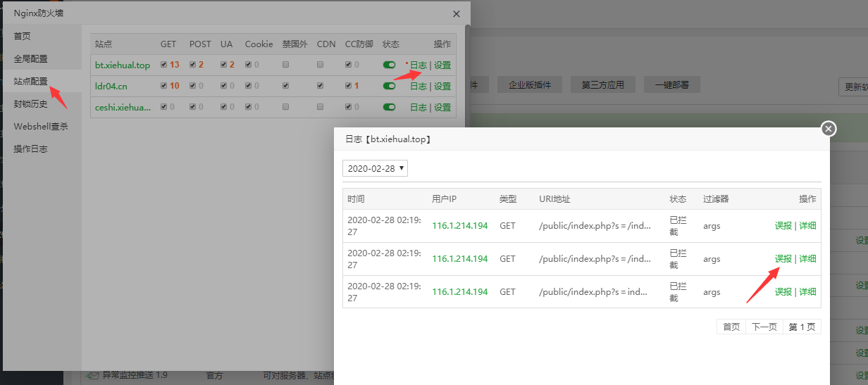The width and height of the screenshot is (868, 385).
Task: Toggle Cookie checkbox for ceshi.xiehua site
Action: tap(249, 107)
